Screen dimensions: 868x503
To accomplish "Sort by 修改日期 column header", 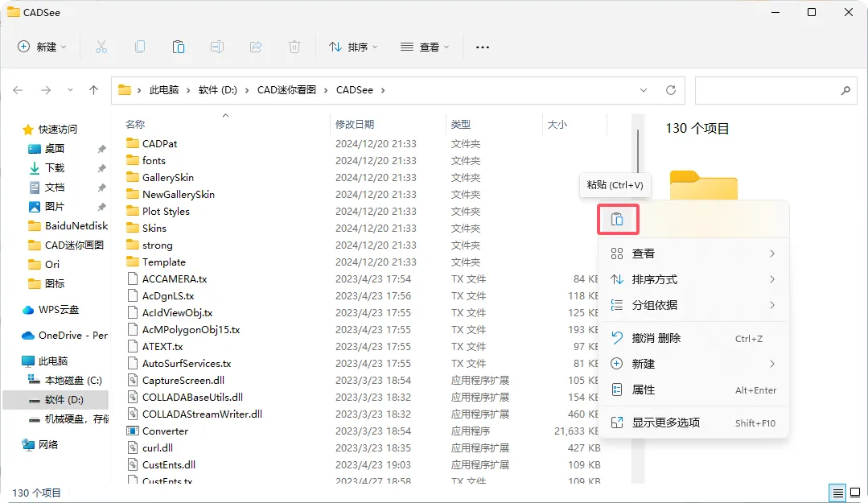I will click(x=355, y=125).
